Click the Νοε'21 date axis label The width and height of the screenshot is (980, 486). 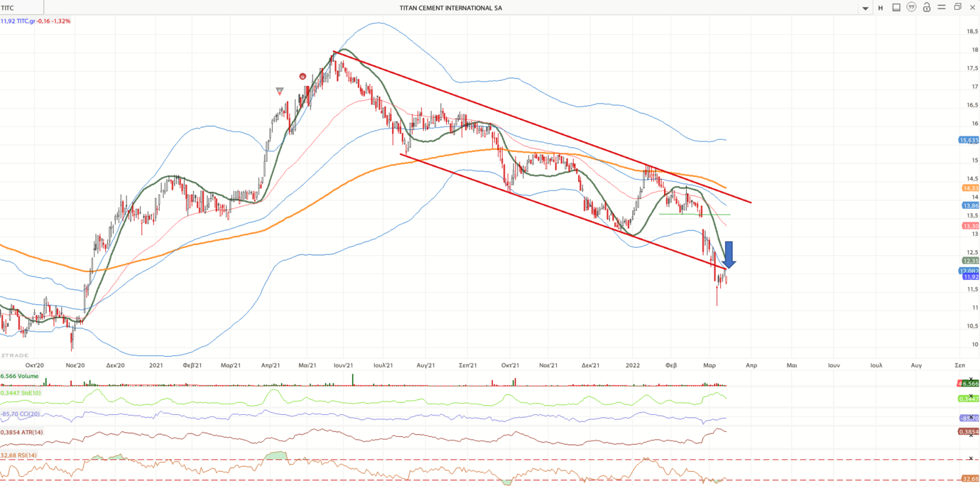(548, 365)
